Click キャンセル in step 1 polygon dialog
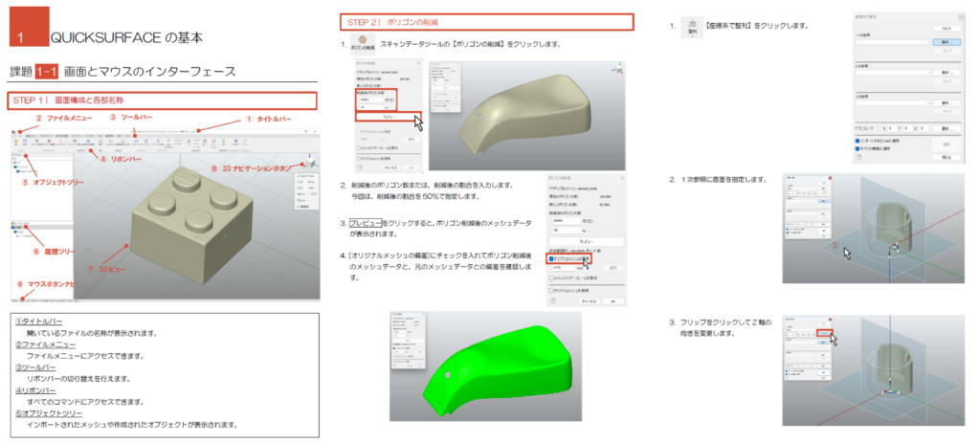This screenshot has width=980, height=443. (390, 167)
